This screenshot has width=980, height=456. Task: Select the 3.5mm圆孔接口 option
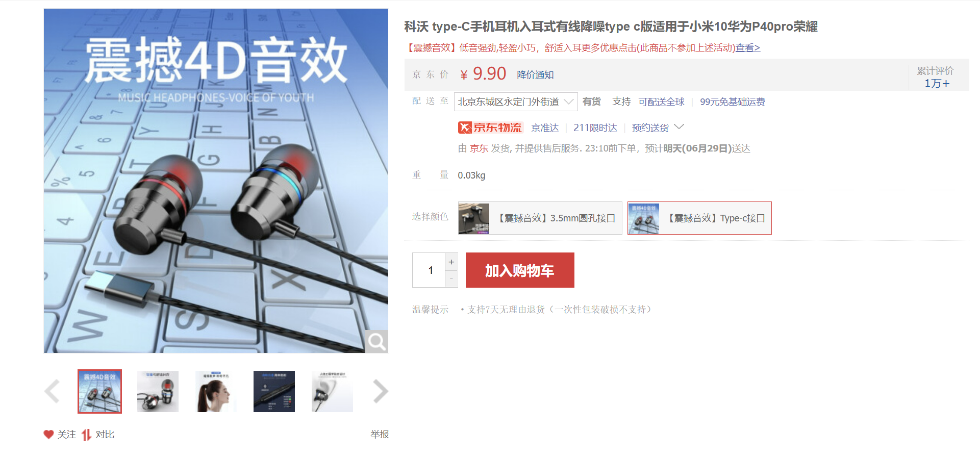(540, 218)
